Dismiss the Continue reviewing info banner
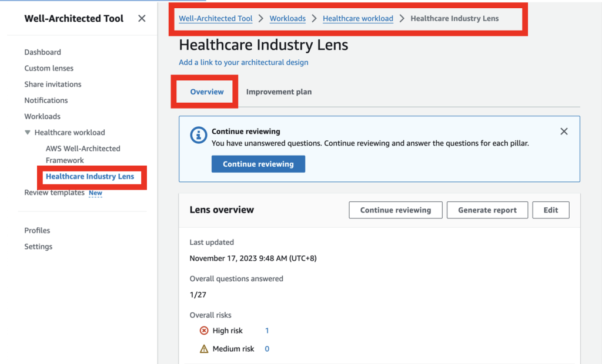The width and height of the screenshot is (602, 364). point(564,132)
